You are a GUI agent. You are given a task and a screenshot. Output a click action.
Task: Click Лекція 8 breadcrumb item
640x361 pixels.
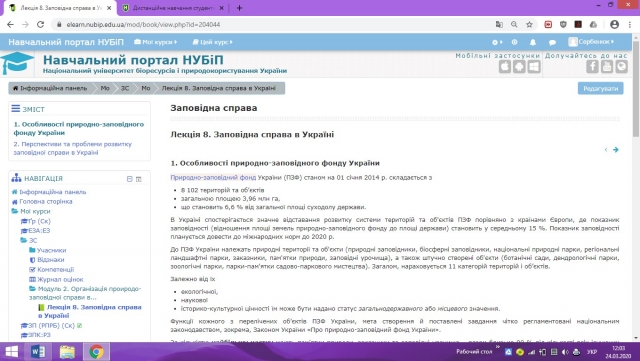click(219, 88)
